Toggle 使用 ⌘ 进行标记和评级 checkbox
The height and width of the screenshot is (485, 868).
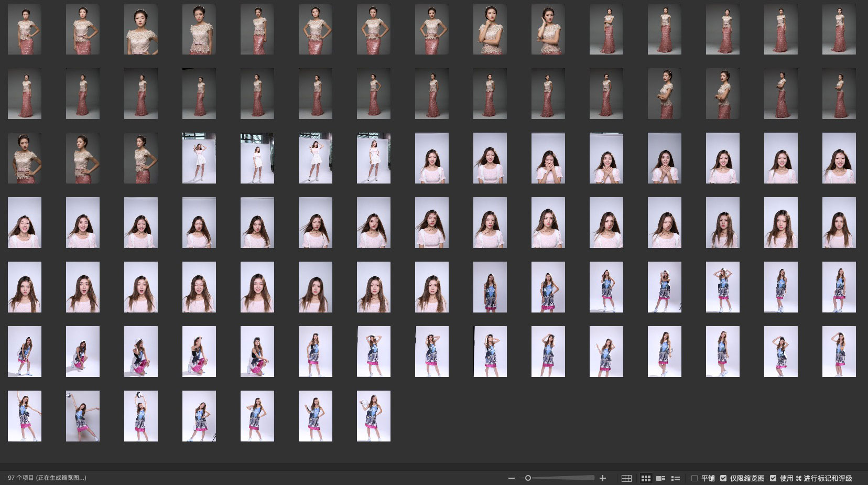[773, 478]
